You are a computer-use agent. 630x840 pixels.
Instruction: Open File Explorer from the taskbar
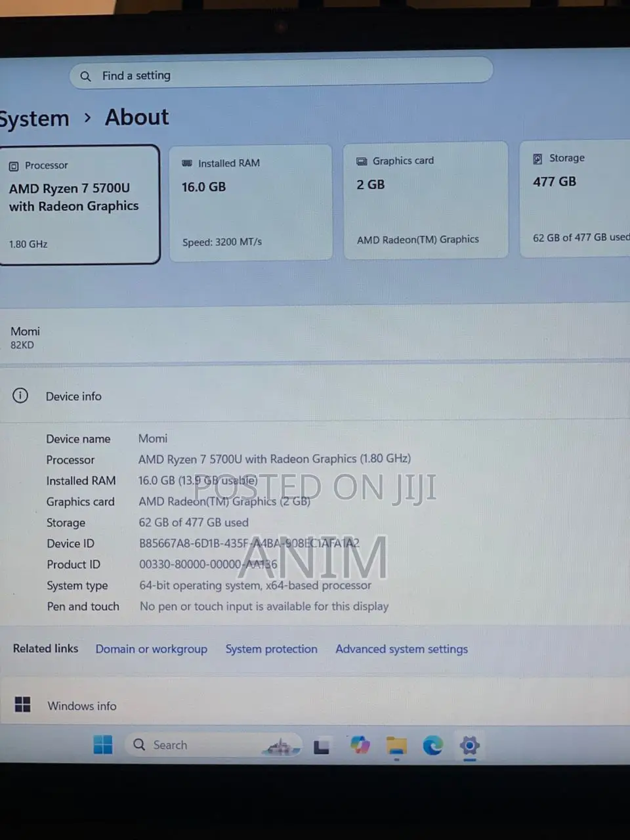tap(396, 745)
